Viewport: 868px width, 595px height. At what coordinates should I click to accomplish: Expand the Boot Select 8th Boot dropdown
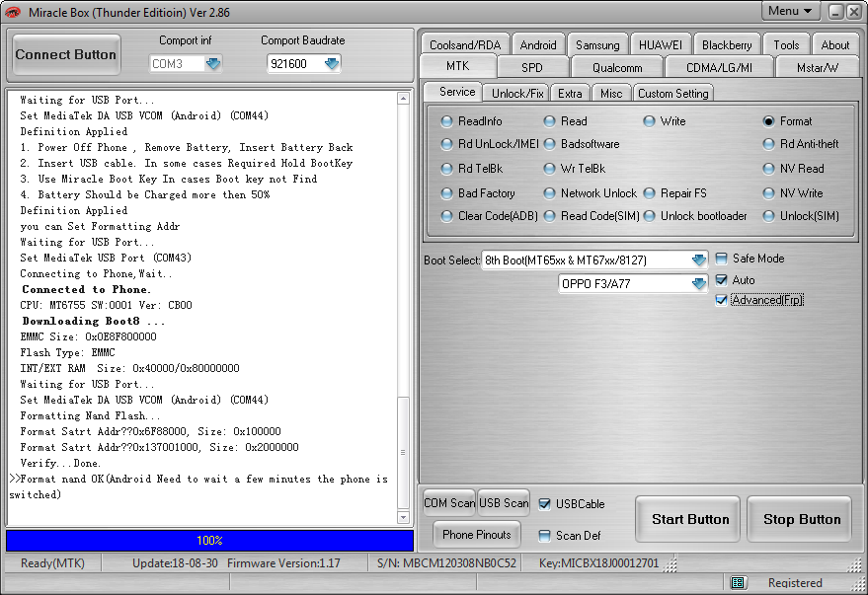pos(698,260)
